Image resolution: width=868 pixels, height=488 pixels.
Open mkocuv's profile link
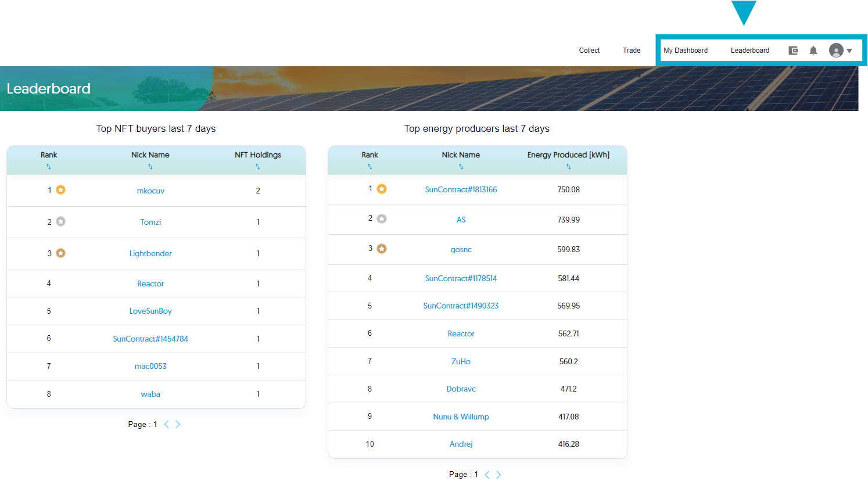coord(150,191)
